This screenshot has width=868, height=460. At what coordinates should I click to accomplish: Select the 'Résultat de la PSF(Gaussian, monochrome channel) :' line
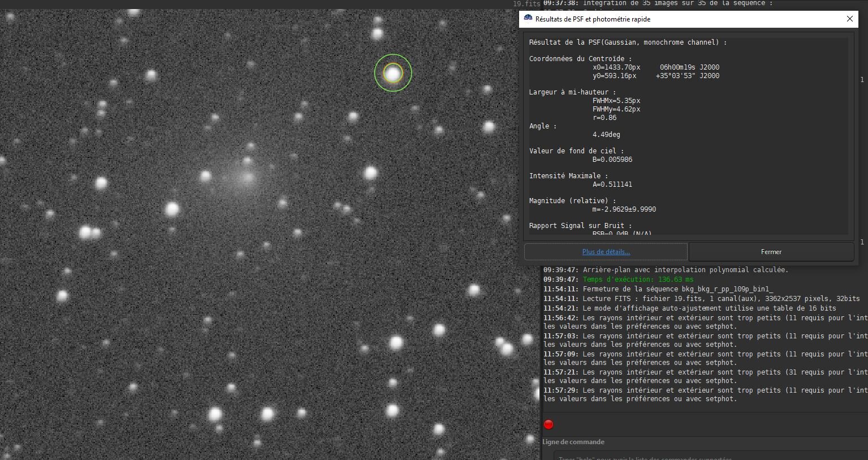click(x=628, y=42)
